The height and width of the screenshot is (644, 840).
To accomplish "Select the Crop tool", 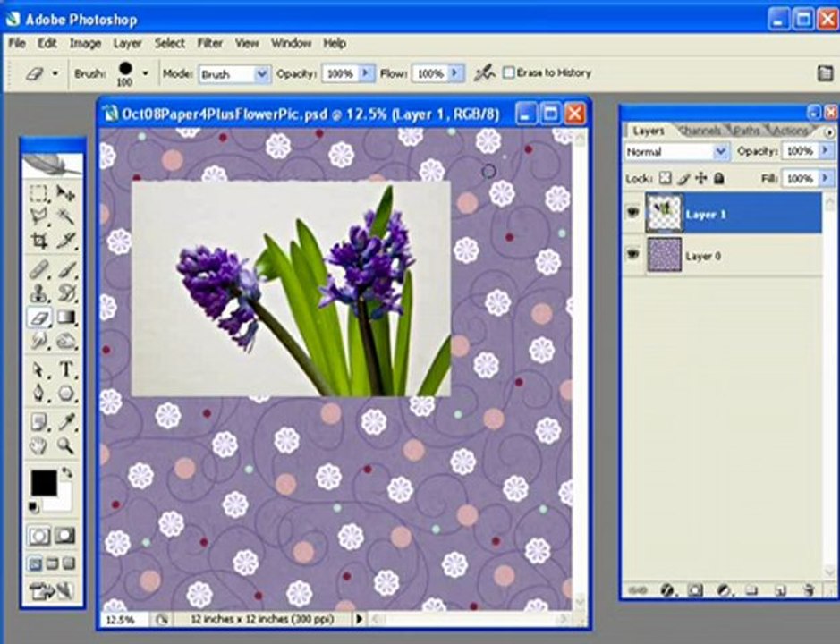I will click(38, 240).
